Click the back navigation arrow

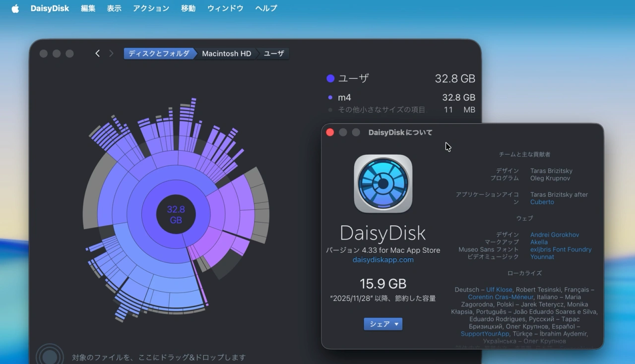point(97,53)
